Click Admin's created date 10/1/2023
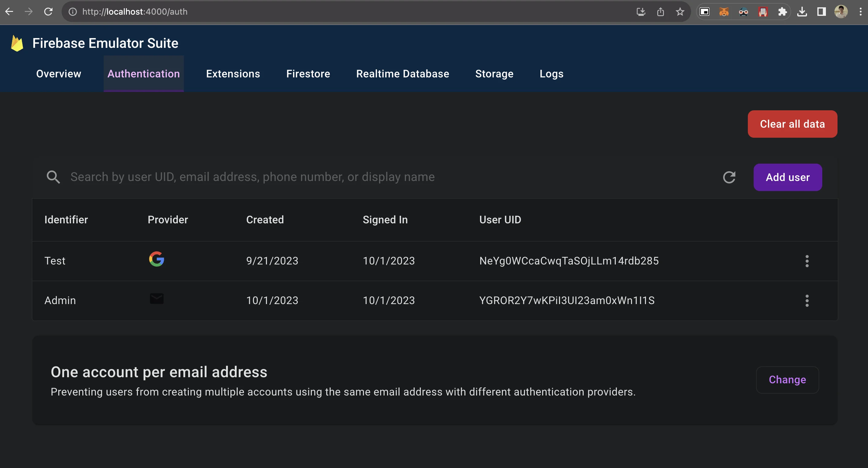Image resolution: width=868 pixels, height=468 pixels. coord(272,300)
